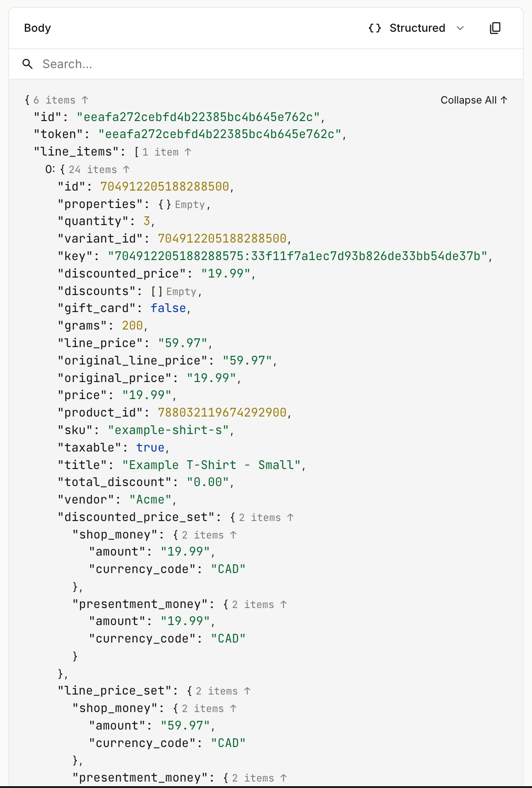Copy the body content to clipboard
532x788 pixels.
pos(495,28)
